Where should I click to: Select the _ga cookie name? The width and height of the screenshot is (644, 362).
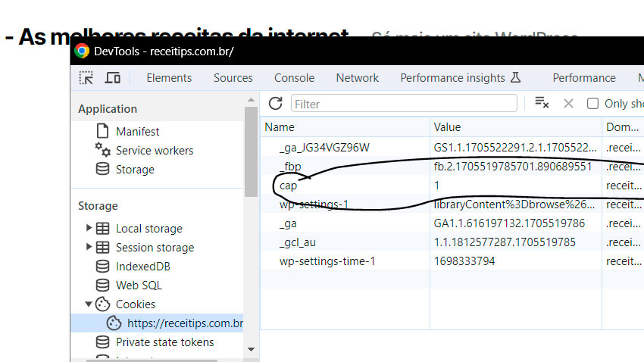pyautogui.click(x=287, y=223)
